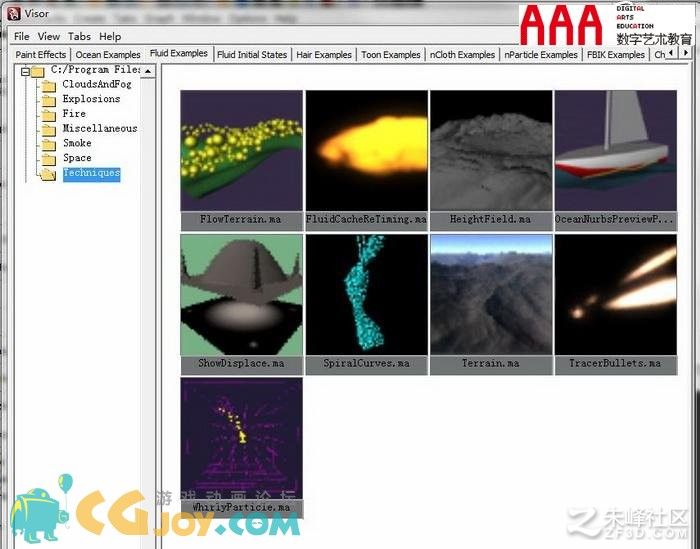Switch to the Ocean Examples tab
Screen dimensions: 700x549
click(108, 54)
